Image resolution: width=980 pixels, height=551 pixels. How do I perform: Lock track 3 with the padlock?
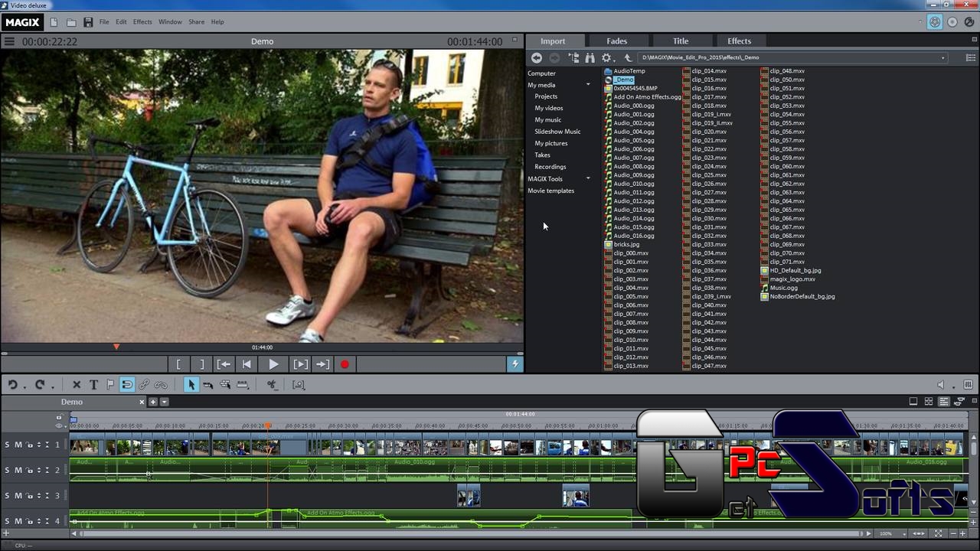pyautogui.click(x=29, y=496)
